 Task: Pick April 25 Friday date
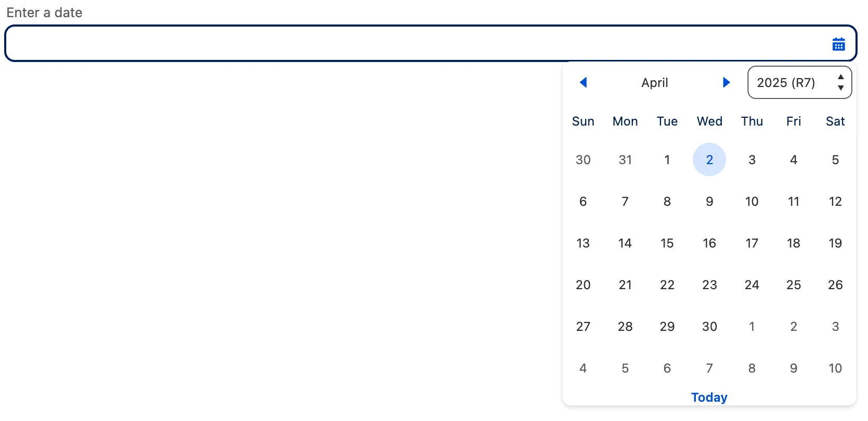(x=793, y=284)
